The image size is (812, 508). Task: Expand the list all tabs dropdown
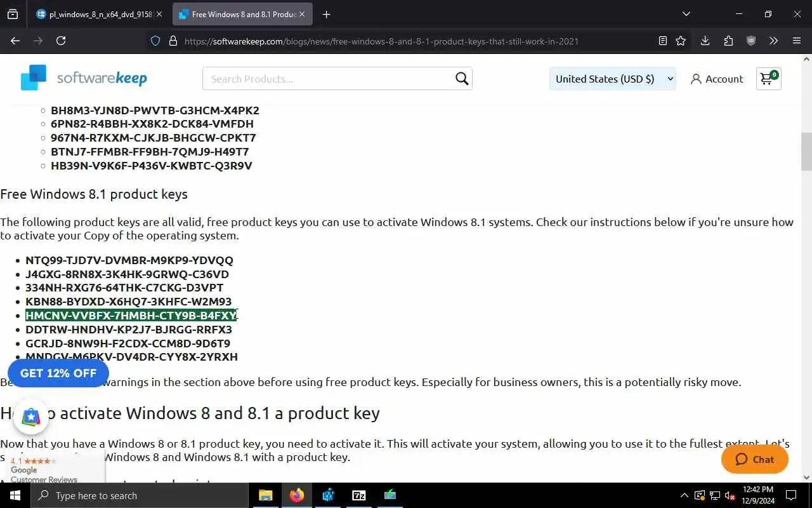(686, 14)
